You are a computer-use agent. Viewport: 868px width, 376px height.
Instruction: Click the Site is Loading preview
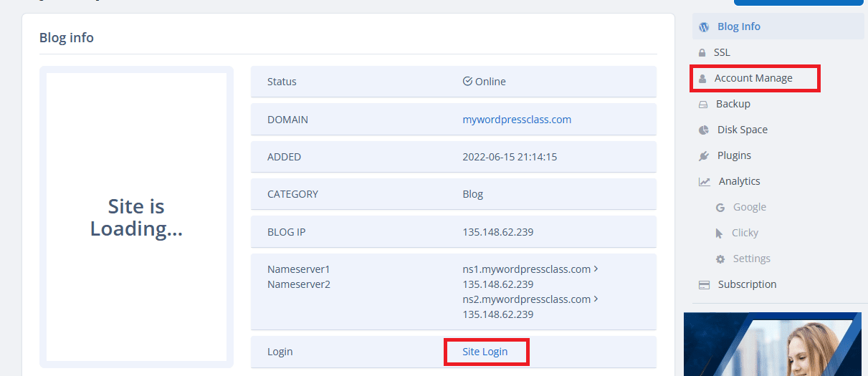tap(136, 217)
